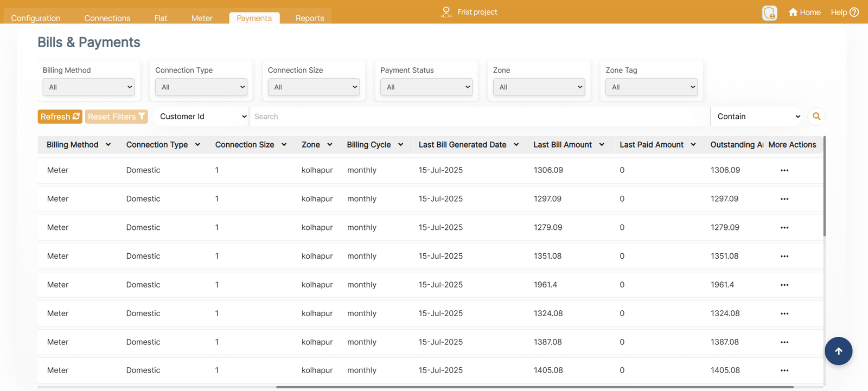Expand the Last Bill Generated Date column chevron
This screenshot has width=868, height=391.
click(516, 145)
